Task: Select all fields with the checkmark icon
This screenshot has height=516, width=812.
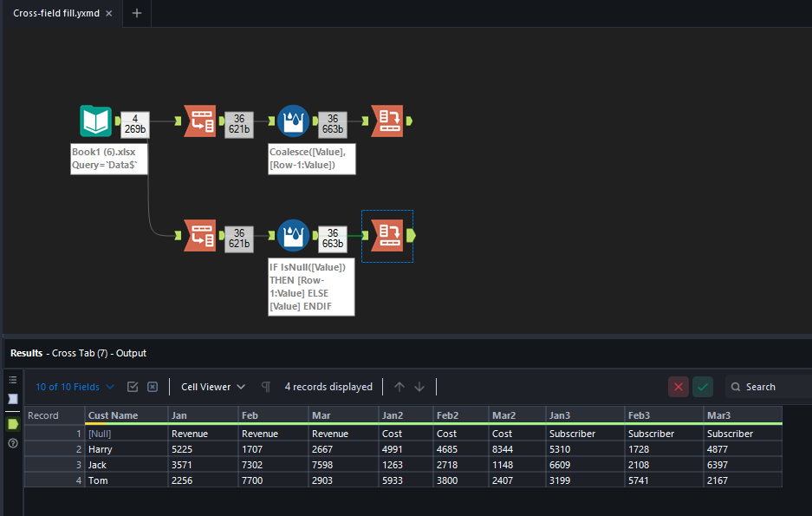Action: coord(133,387)
